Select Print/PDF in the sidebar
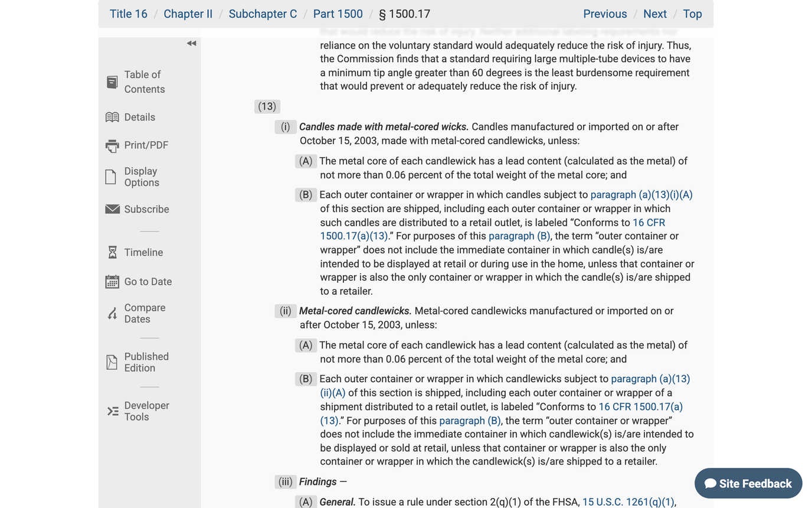Viewport: 812px width, 508px height. (146, 145)
